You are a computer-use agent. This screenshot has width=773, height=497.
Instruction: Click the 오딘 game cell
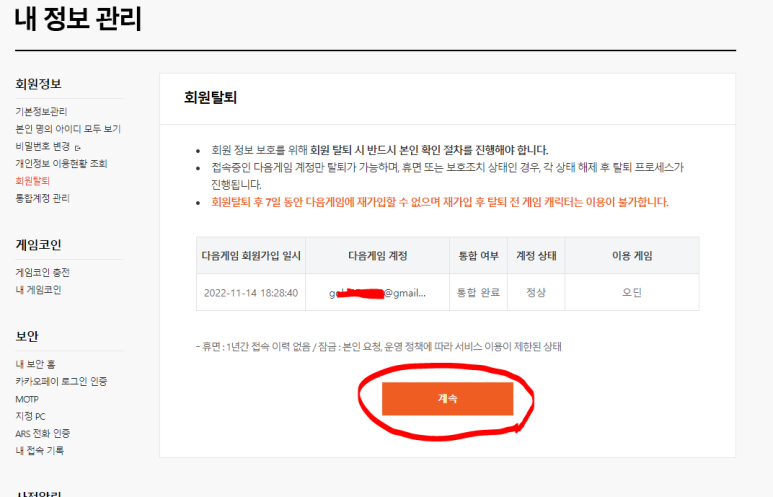coord(632,293)
